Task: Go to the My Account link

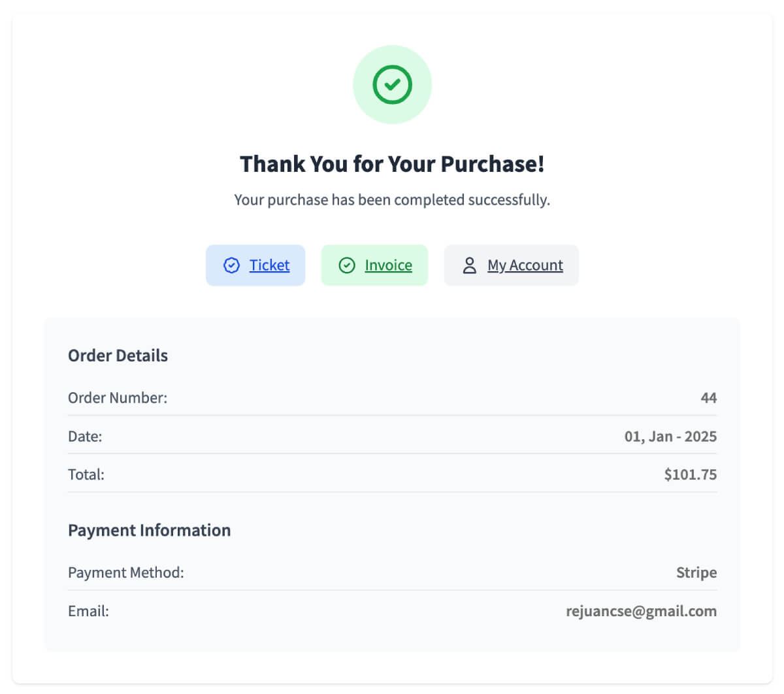Action: (x=525, y=265)
